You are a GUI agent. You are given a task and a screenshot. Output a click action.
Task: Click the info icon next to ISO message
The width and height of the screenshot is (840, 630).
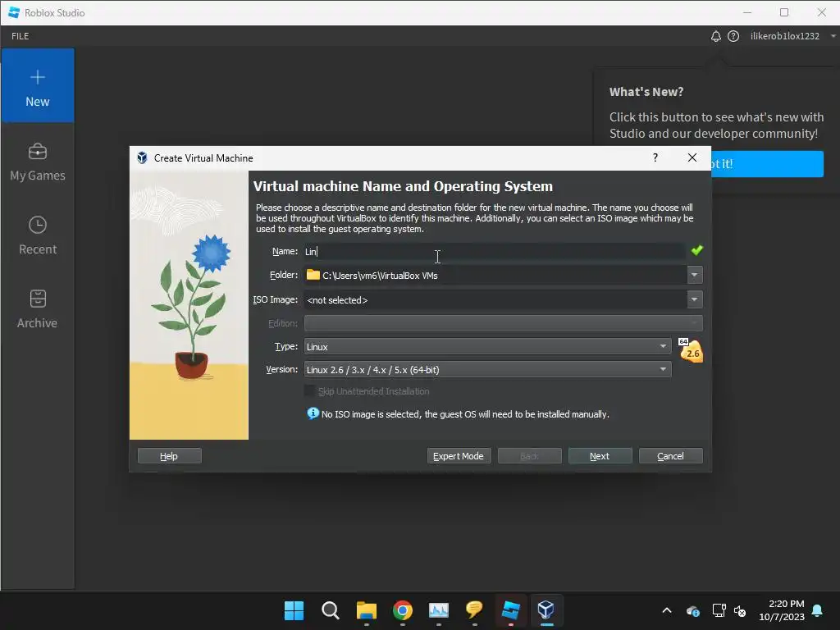point(313,413)
